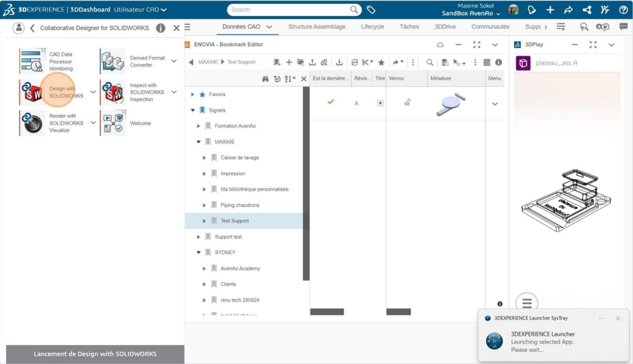Screen dimensions: 633x364
Task: Dismiss the 3DEXPERIENCE Launcher notification
Action: [618, 318]
